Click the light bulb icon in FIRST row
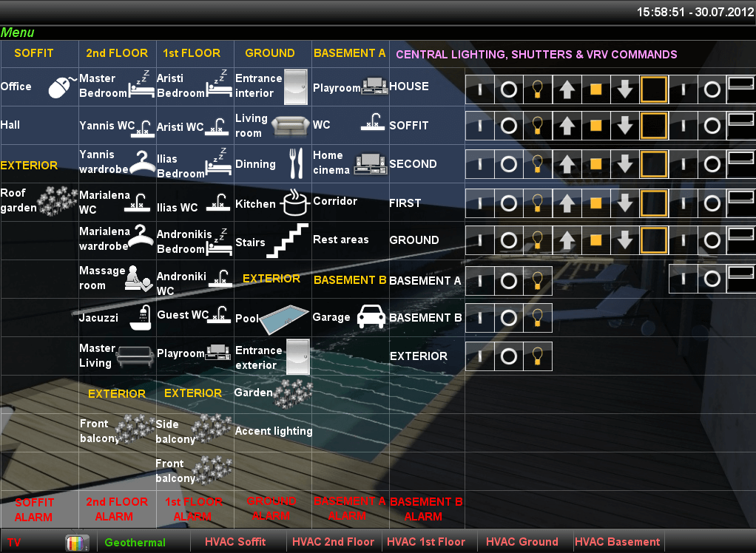The height and width of the screenshot is (553, 756). point(538,203)
